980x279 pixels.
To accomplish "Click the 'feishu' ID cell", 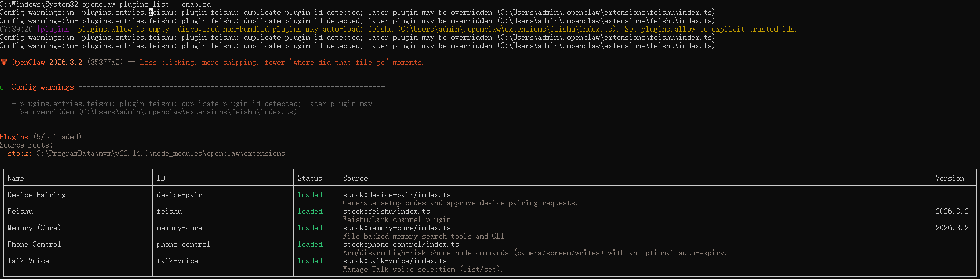I will point(169,211).
